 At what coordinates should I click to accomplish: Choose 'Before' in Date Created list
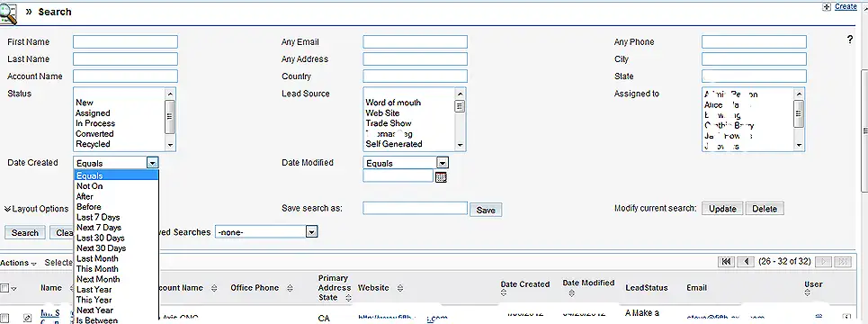tap(116, 207)
